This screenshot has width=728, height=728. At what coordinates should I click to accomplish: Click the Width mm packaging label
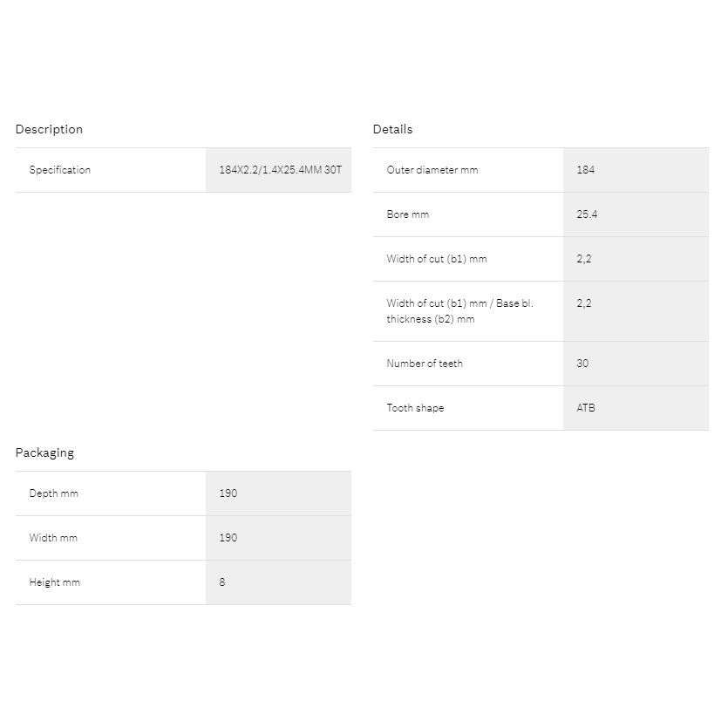click(x=53, y=538)
